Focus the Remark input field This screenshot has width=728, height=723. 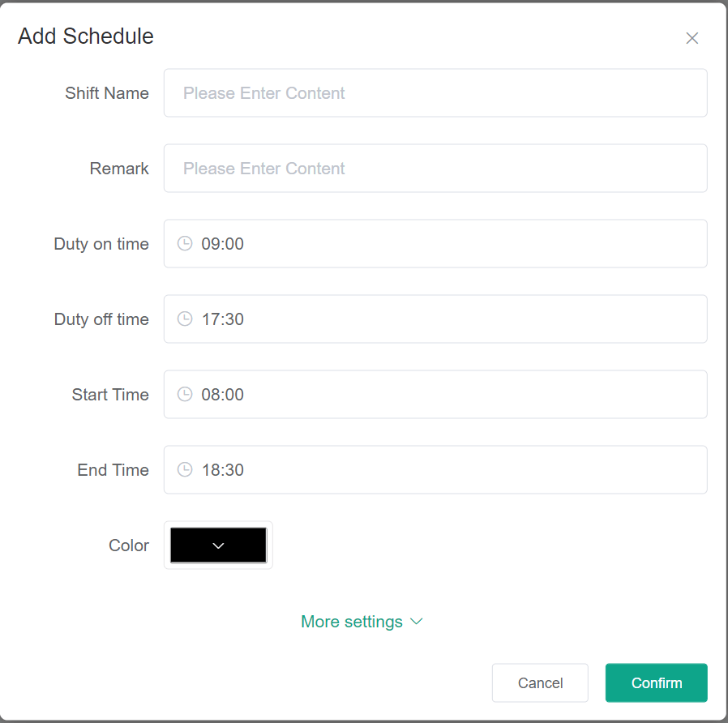pyautogui.click(x=435, y=168)
